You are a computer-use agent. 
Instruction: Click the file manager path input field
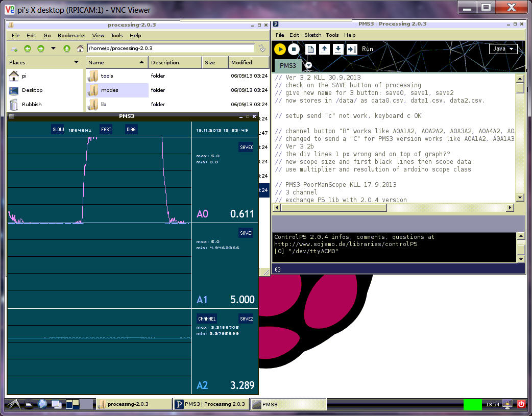click(x=171, y=48)
